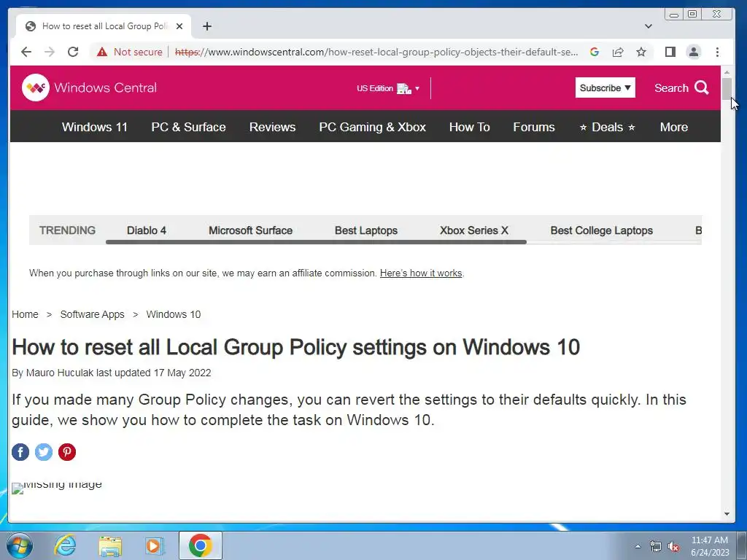
Task: Reload the page with the refresh icon
Action: coord(73,52)
